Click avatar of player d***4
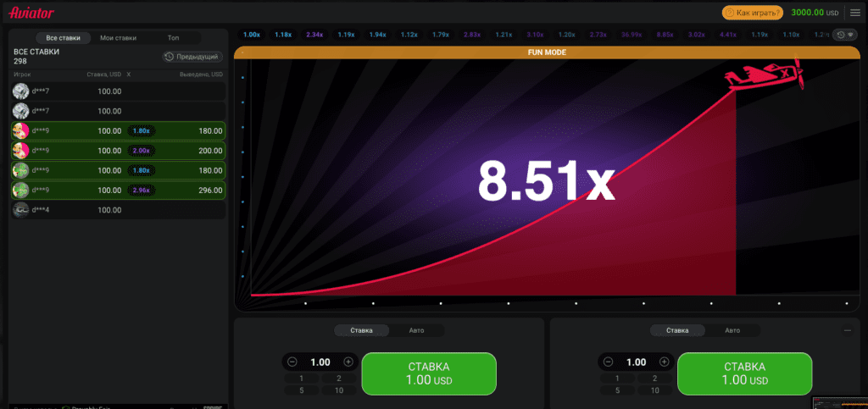This screenshot has height=409, width=868. tap(20, 210)
